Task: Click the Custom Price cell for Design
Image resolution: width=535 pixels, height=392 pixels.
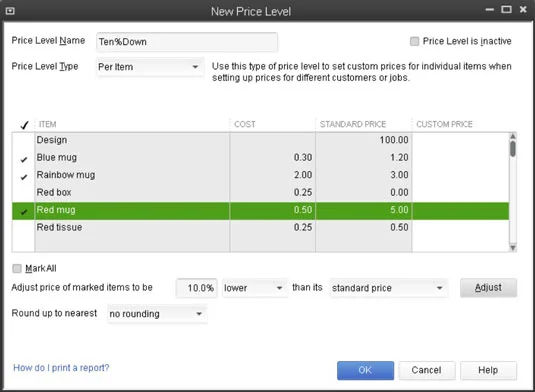Action: pyautogui.click(x=460, y=140)
